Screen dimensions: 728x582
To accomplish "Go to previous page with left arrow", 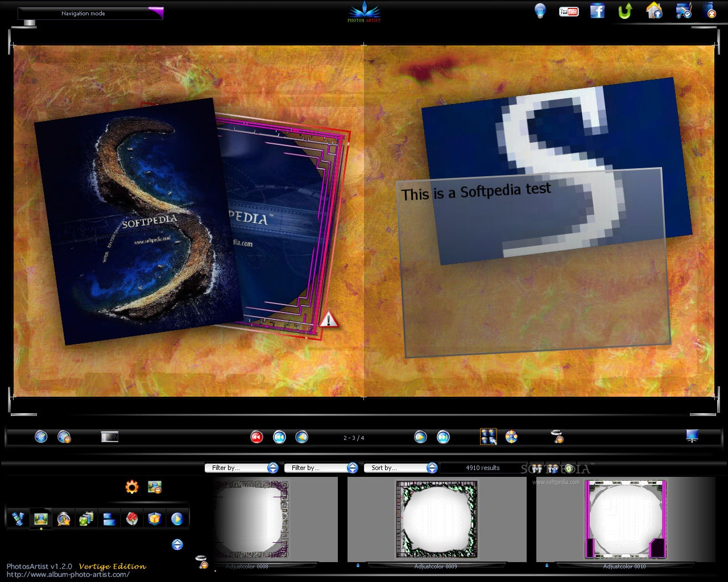I will (x=301, y=436).
